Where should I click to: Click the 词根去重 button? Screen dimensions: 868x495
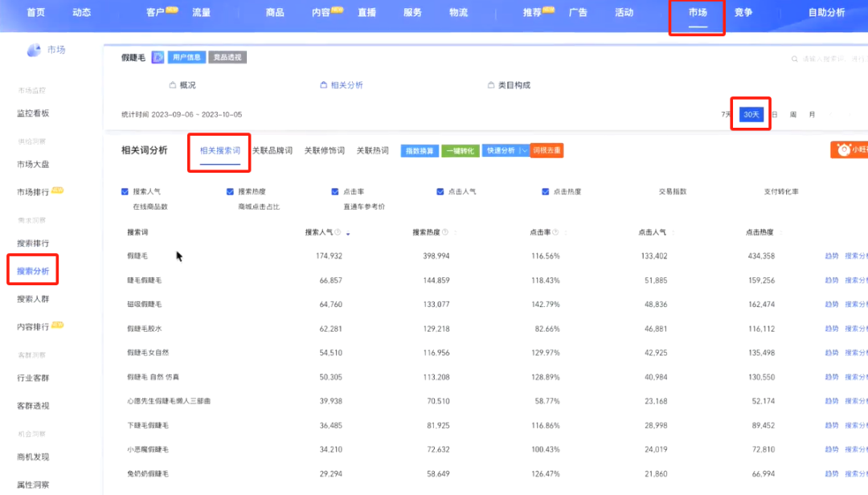[547, 150]
